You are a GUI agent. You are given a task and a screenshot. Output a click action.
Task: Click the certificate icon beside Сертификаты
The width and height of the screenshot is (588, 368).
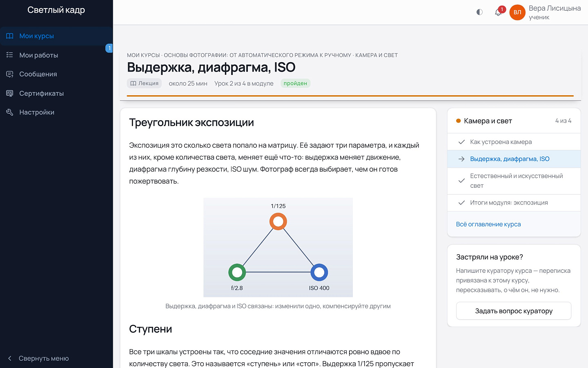point(10,93)
